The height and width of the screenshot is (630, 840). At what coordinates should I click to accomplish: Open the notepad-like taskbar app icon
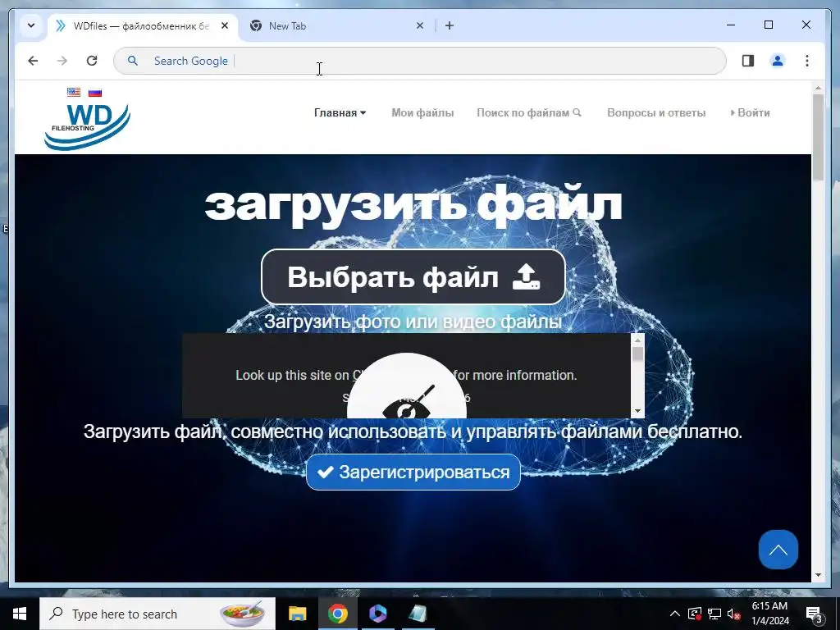pyautogui.click(x=418, y=614)
